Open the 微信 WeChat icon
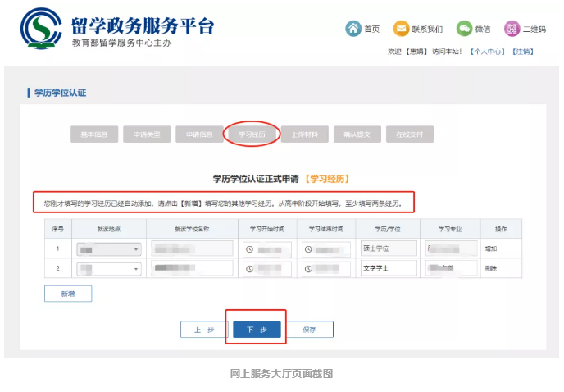This screenshot has height=392, width=564. (x=464, y=29)
